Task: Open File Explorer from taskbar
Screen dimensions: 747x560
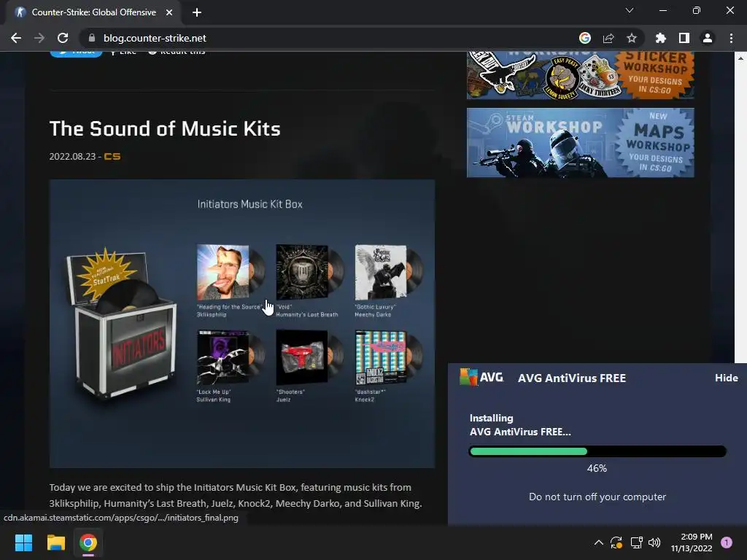Action: pyautogui.click(x=55, y=542)
